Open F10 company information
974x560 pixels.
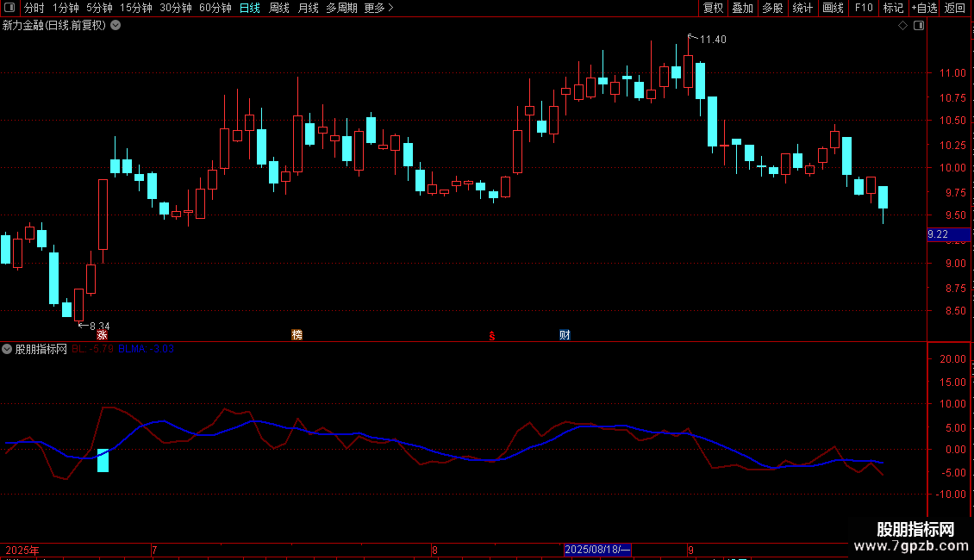pos(864,8)
